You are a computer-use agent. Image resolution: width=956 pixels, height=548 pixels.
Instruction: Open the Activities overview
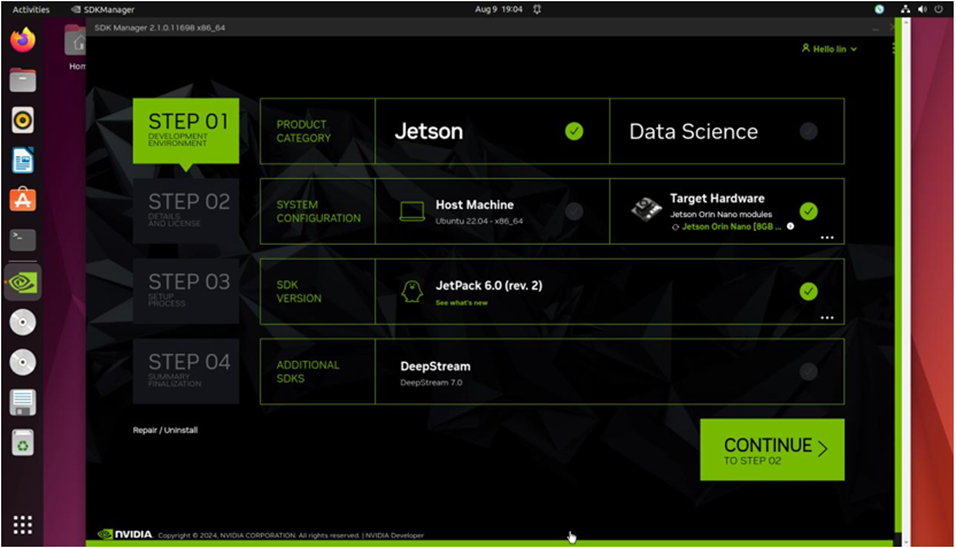[31, 9]
